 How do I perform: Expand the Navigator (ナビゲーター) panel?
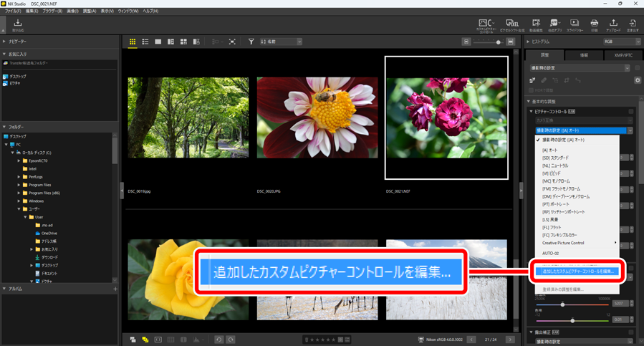tap(5, 42)
